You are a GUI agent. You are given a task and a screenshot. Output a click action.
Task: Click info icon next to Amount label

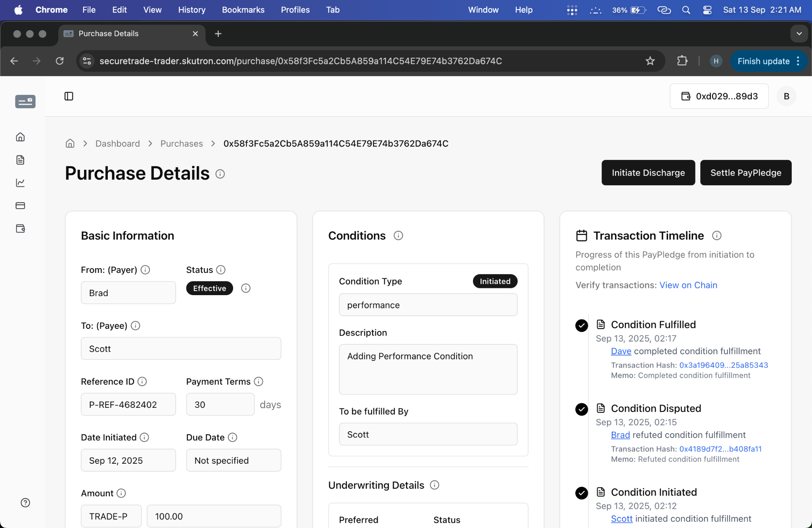(x=121, y=493)
